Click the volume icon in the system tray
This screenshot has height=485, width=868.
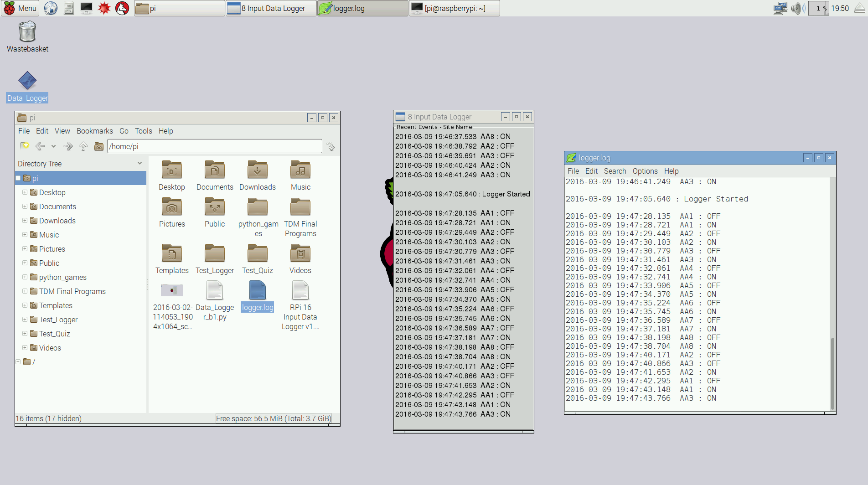798,8
